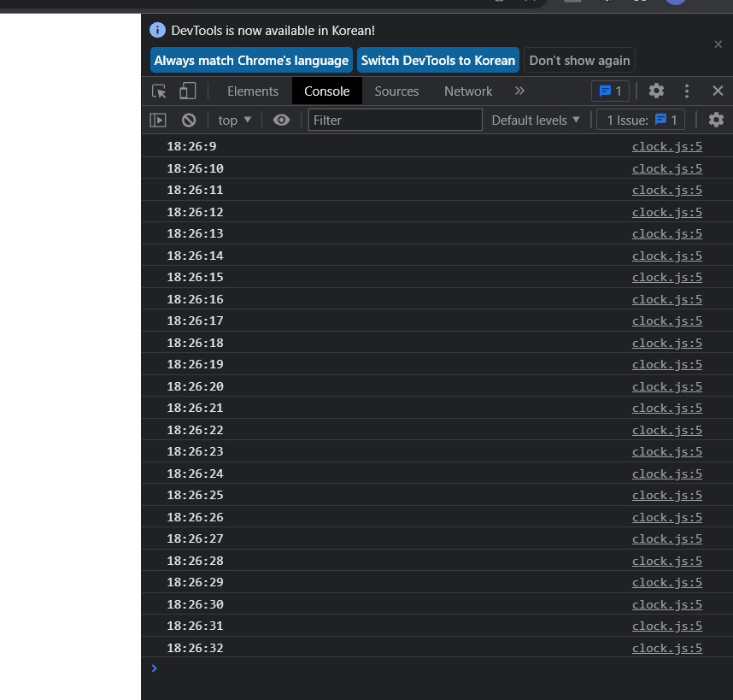Screen dimensions: 733x700
Task: Open clock.js:5 link for log 18:26:9
Action: pyautogui.click(x=667, y=146)
